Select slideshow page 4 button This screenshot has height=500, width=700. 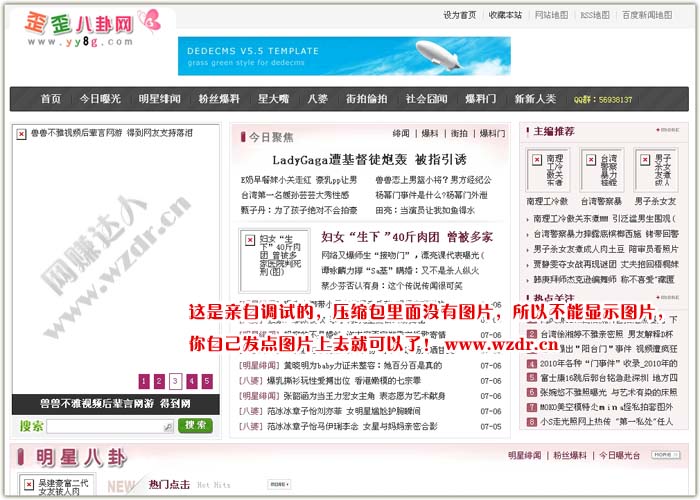coord(192,381)
